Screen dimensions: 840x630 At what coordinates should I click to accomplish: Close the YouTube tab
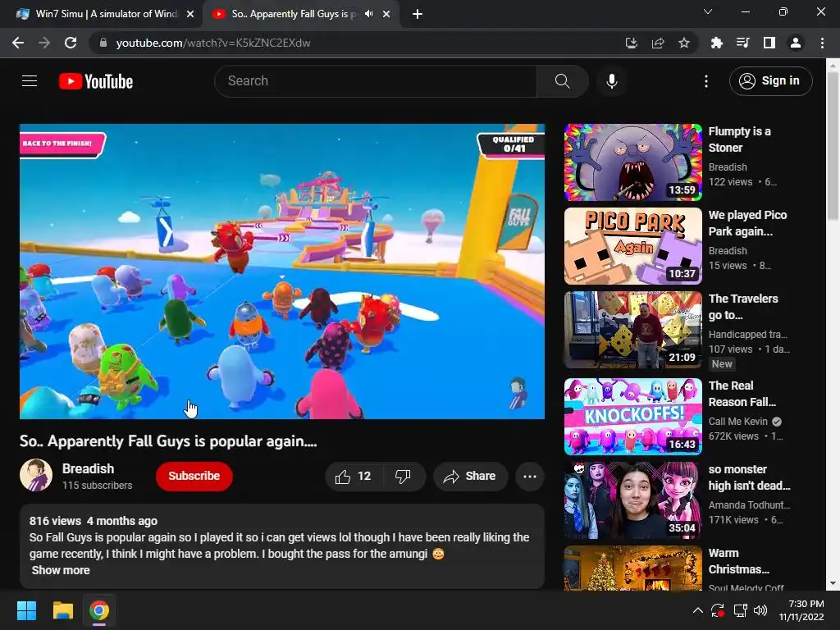click(386, 14)
